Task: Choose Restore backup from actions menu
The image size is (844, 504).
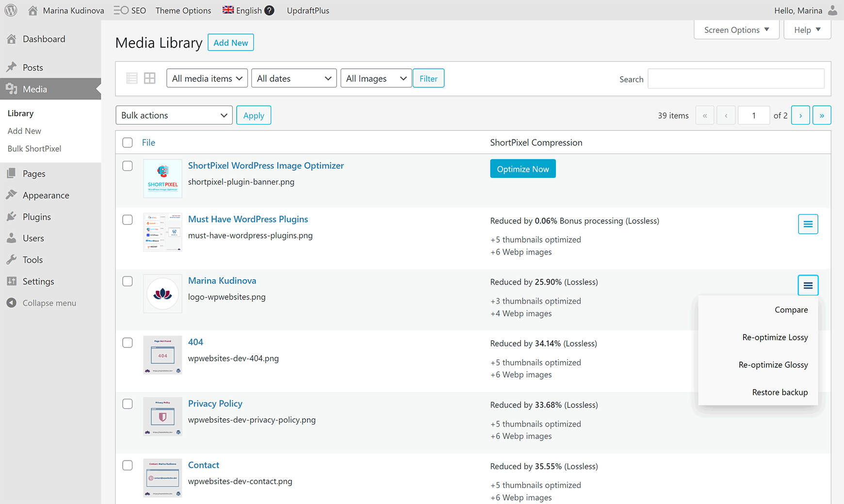Action: point(780,392)
